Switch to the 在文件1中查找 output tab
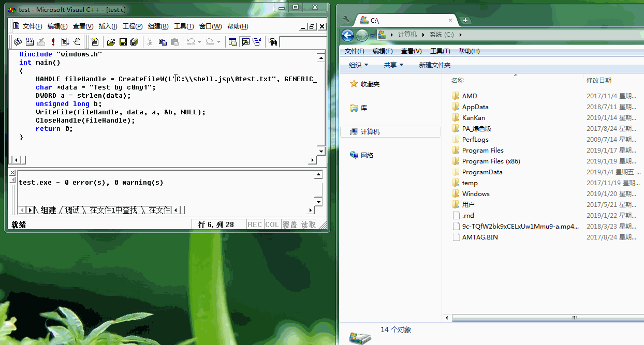 pos(113,210)
